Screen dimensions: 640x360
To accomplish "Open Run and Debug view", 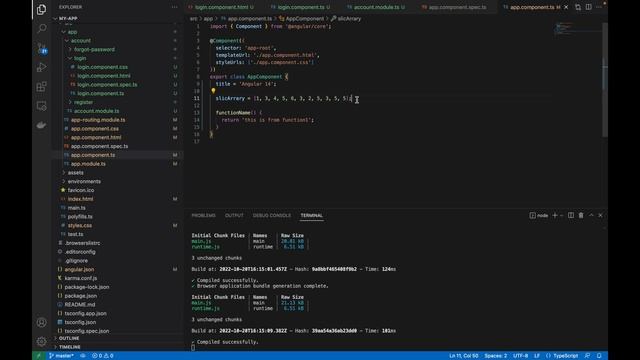I will (x=41, y=67).
